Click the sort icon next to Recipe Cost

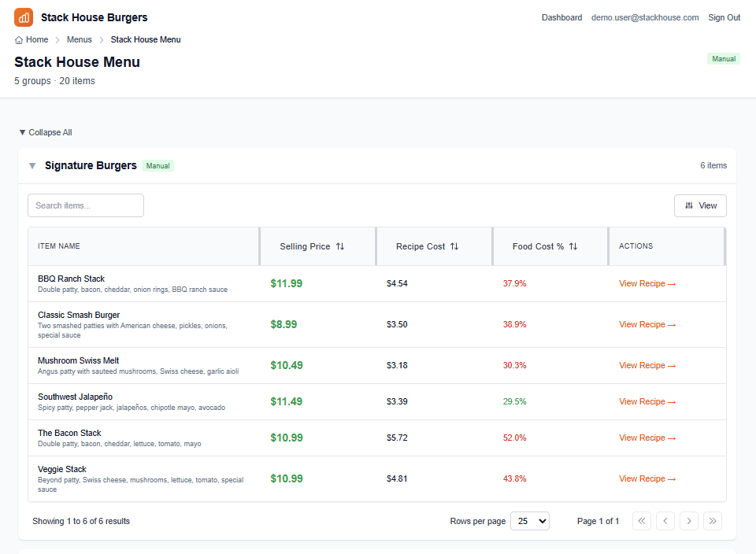pos(453,246)
